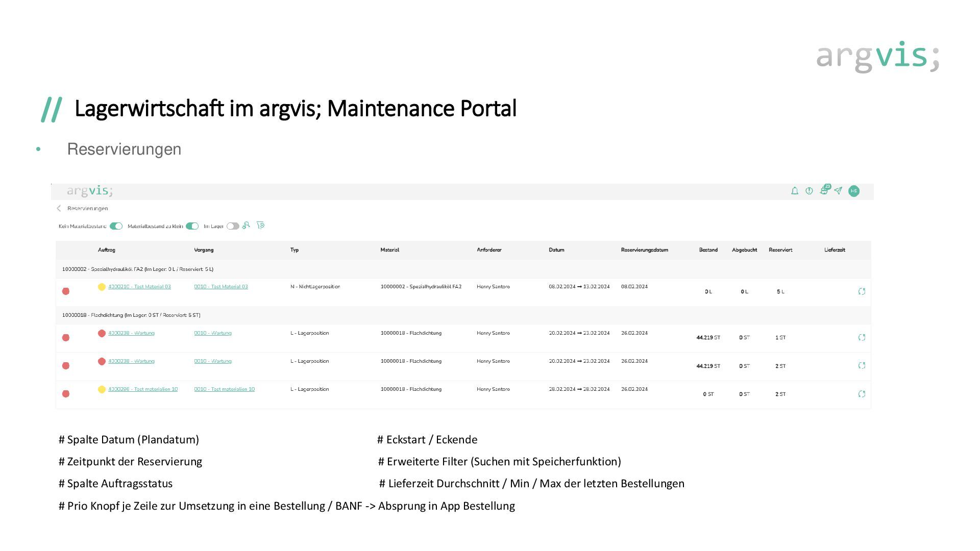
Task: Click reservation date 08.02.2024
Action: (x=634, y=287)
